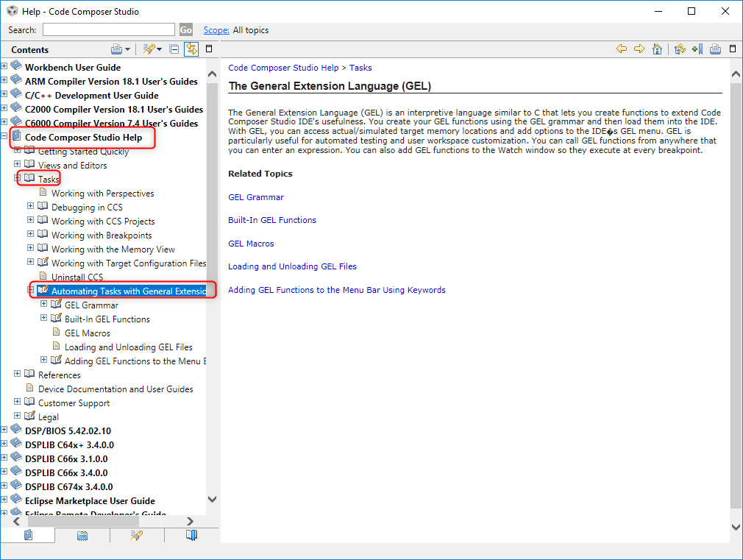This screenshot has width=743, height=560.
Task: Click content pane scrollbar down arrow
Action: coord(736,527)
